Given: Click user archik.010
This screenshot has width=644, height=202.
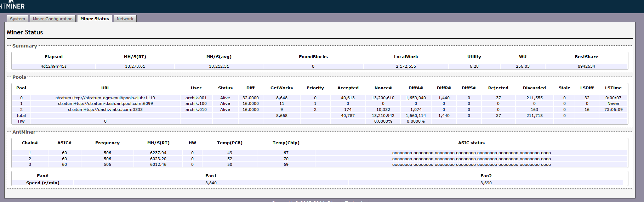Looking at the screenshot, I should click(x=196, y=110).
